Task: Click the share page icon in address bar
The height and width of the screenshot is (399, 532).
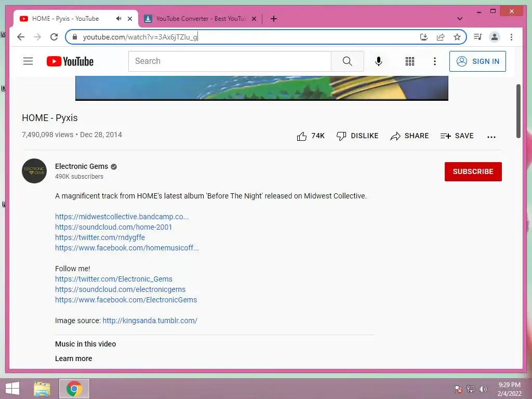Action: [441, 37]
